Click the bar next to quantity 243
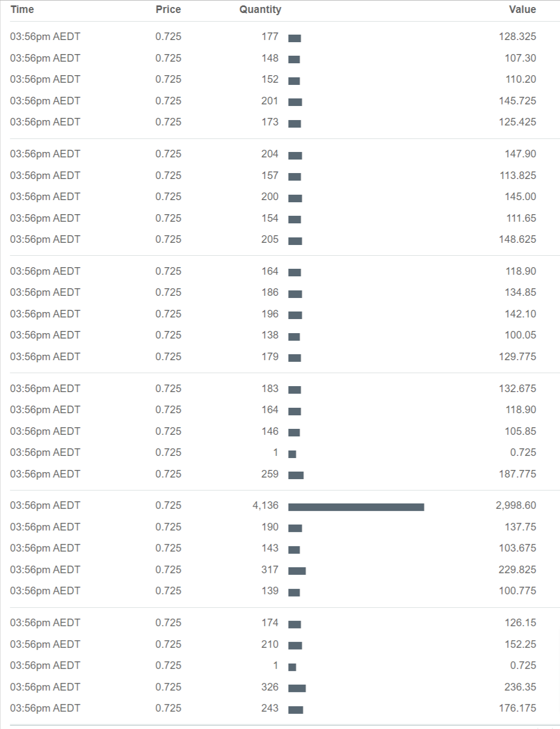The image size is (560, 729). [x=296, y=710]
